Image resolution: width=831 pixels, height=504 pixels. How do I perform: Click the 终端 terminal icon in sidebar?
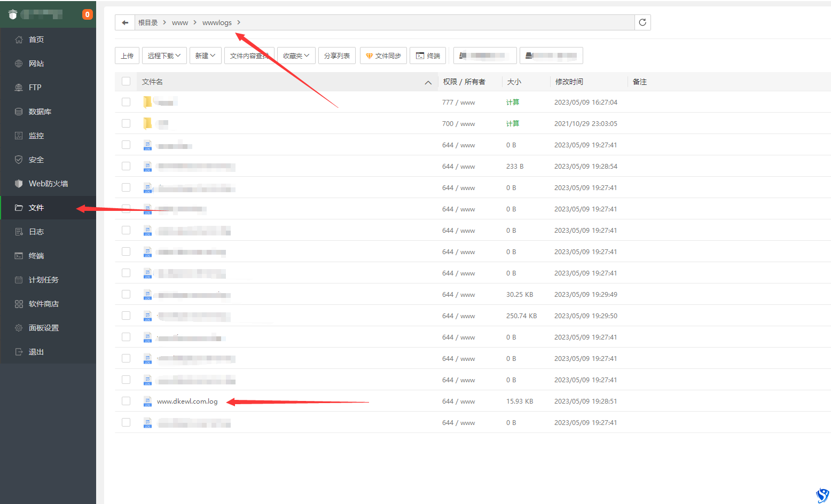pyautogui.click(x=19, y=256)
